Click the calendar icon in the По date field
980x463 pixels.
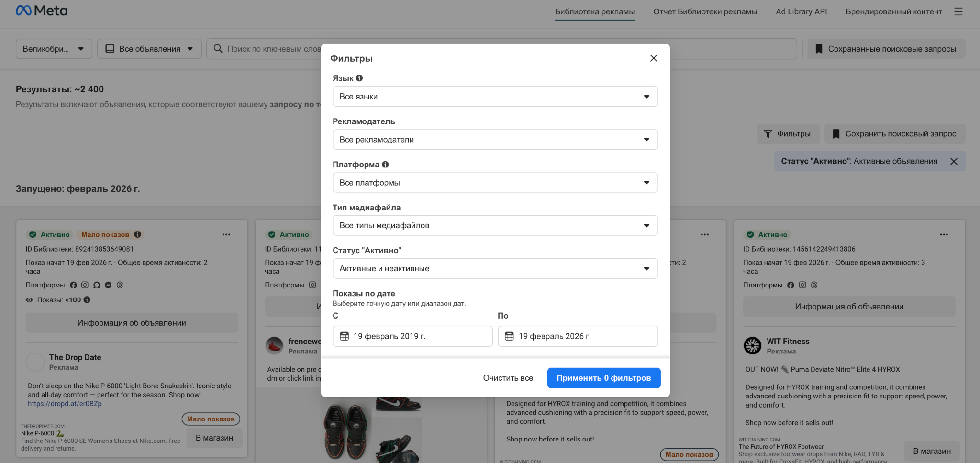pyautogui.click(x=509, y=336)
